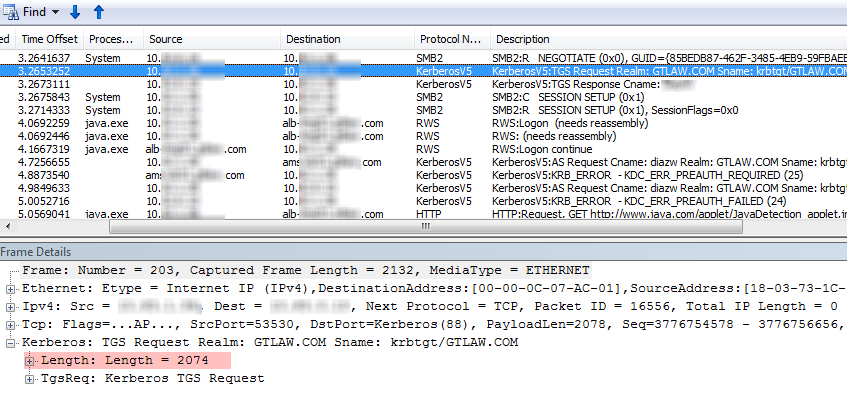Expand the Ipv4 tree node

(x=10, y=306)
